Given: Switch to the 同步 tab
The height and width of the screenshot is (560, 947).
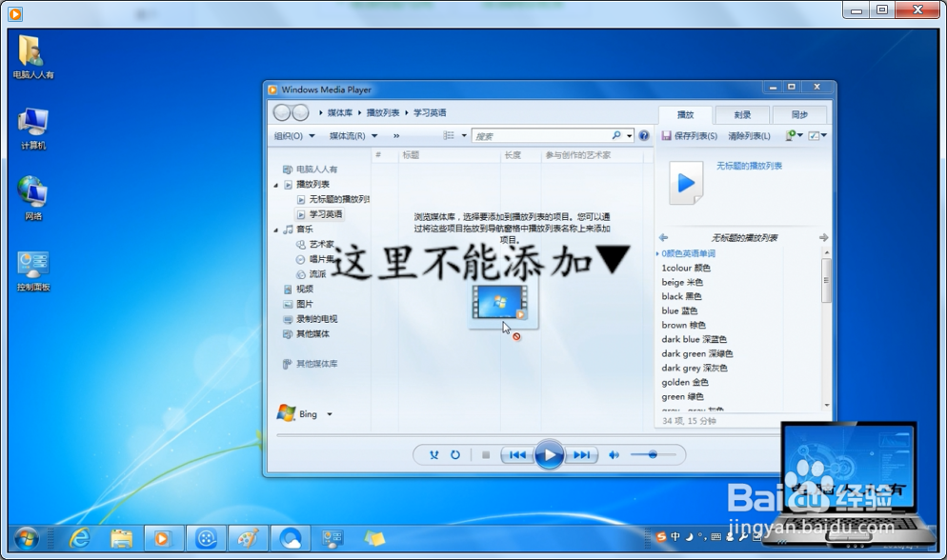Looking at the screenshot, I should click(x=799, y=114).
